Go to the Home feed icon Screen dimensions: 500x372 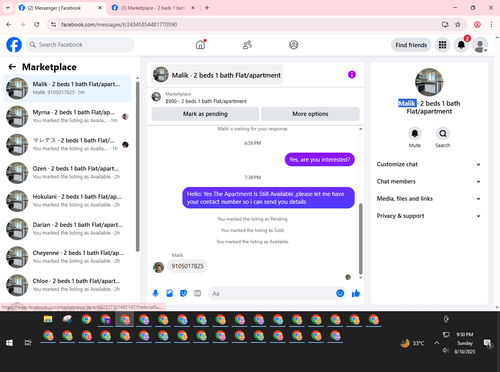(200, 45)
